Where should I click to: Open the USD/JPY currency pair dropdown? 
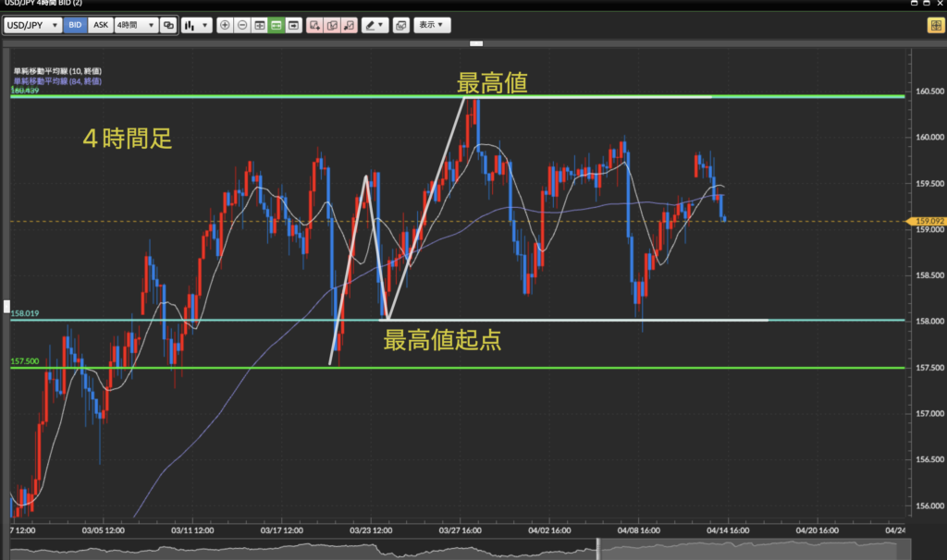[x=33, y=26]
